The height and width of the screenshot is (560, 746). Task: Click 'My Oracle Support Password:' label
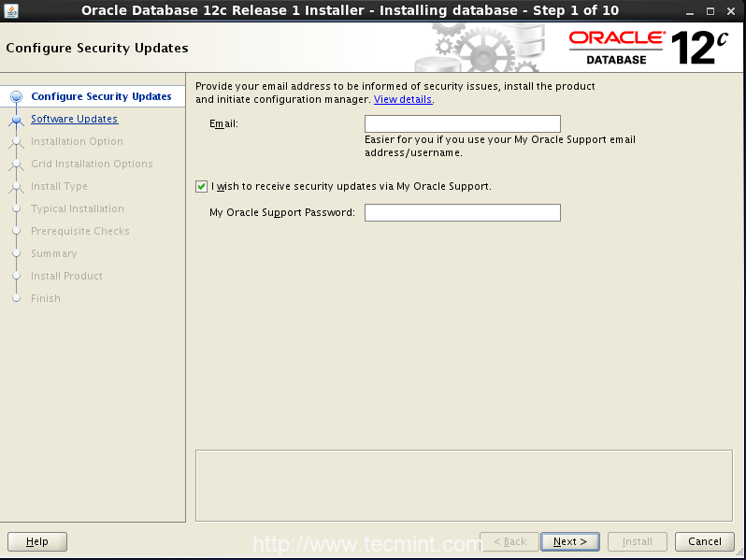282,212
